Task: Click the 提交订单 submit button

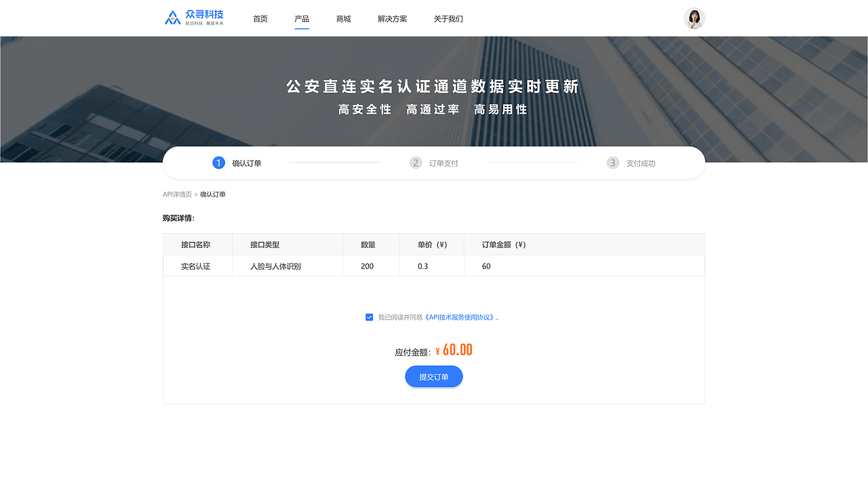Action: click(x=433, y=376)
